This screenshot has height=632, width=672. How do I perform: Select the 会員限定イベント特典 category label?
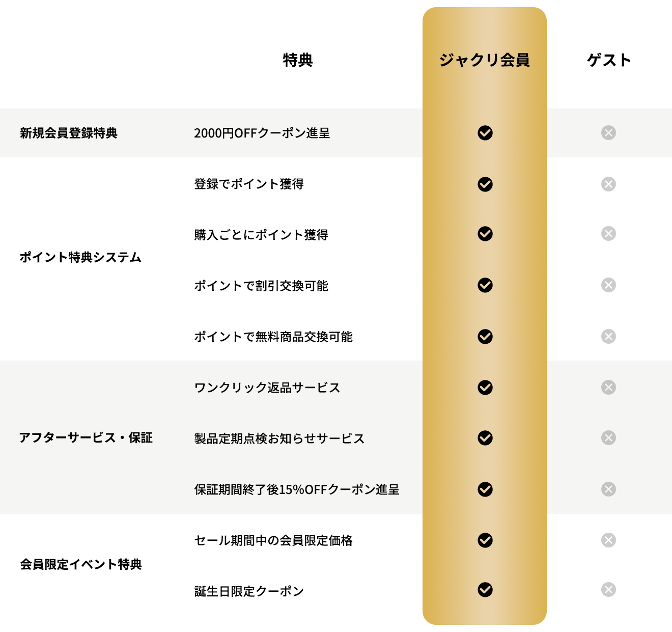point(80,564)
